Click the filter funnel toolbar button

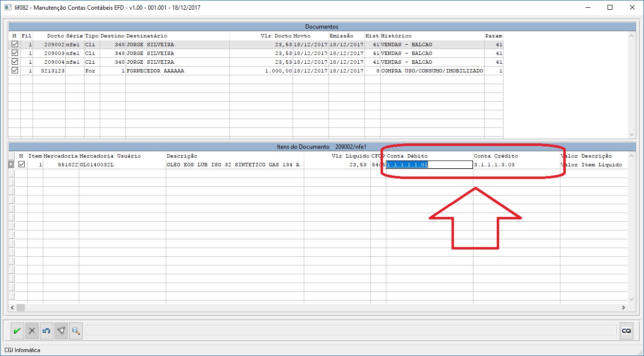[x=61, y=331]
